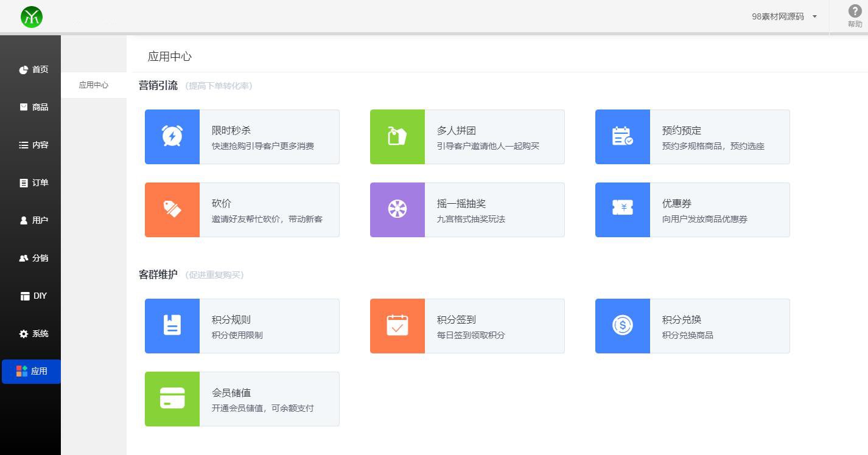Navigate to 订单 in the sidebar

[x=30, y=182]
